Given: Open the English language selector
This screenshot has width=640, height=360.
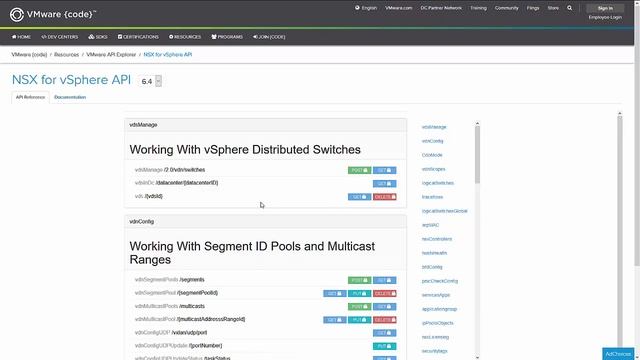Looking at the screenshot, I should [366, 8].
